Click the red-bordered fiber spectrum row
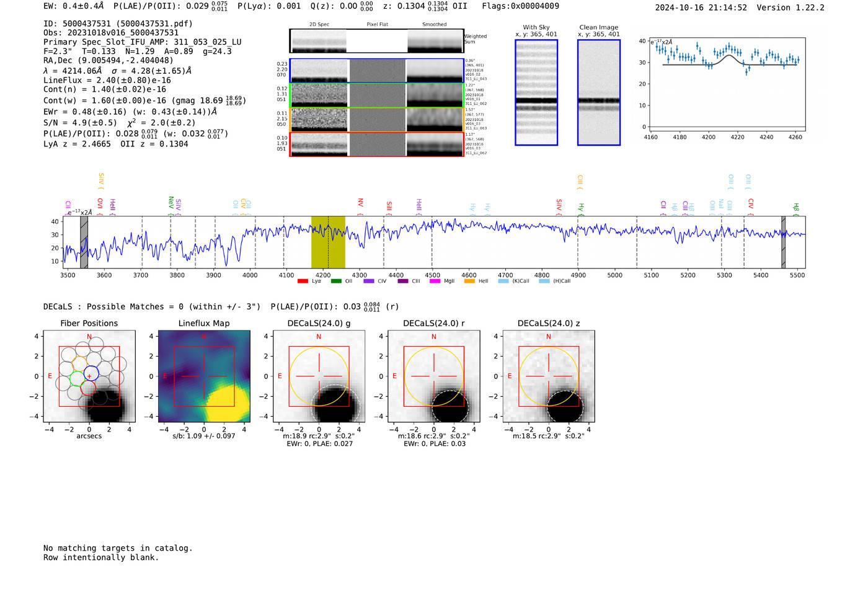This screenshot has width=868, height=591. click(376, 144)
